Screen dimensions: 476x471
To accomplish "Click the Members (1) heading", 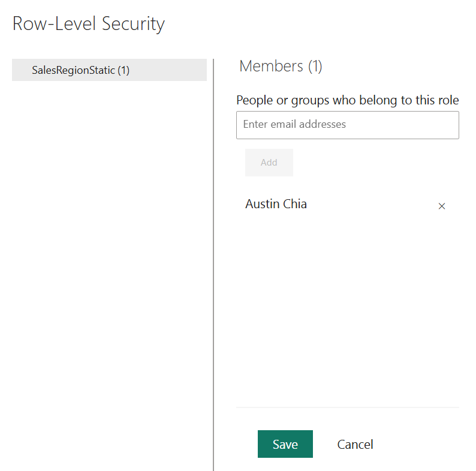I will click(x=281, y=66).
